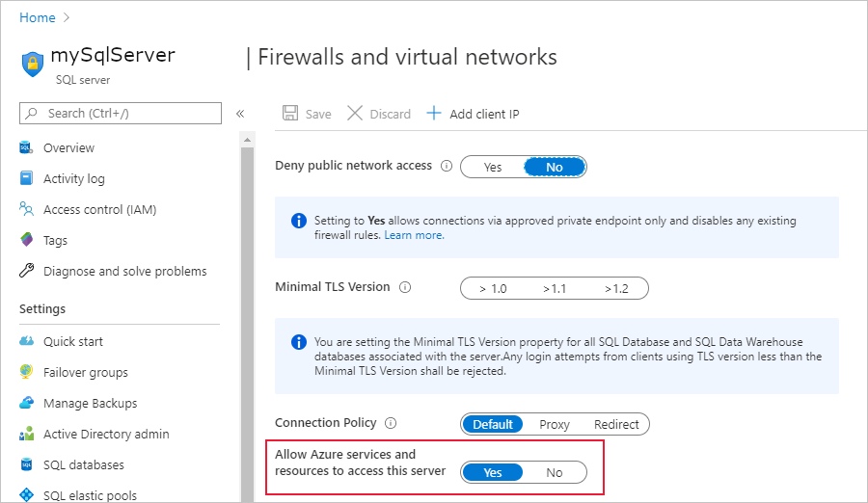The height and width of the screenshot is (503, 868).
Task: Open Active Directory admin menu item
Action: click(106, 434)
